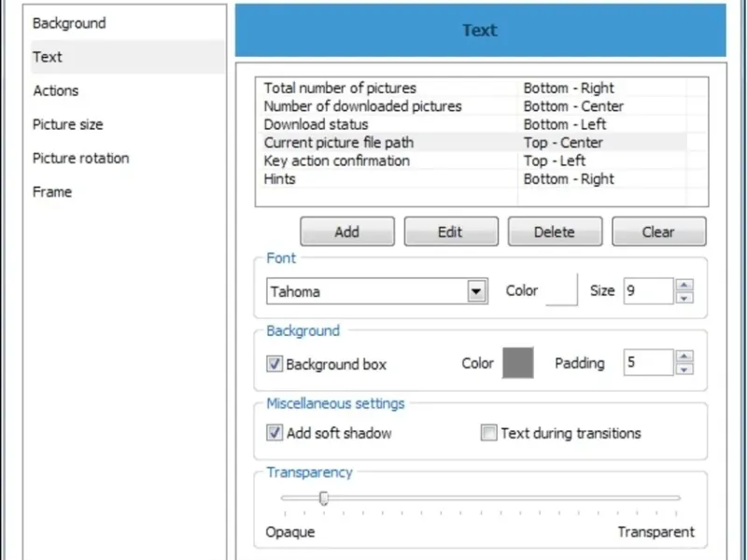Enable Text during transitions checkbox
Screen dimensions: 747x560
tap(488, 433)
